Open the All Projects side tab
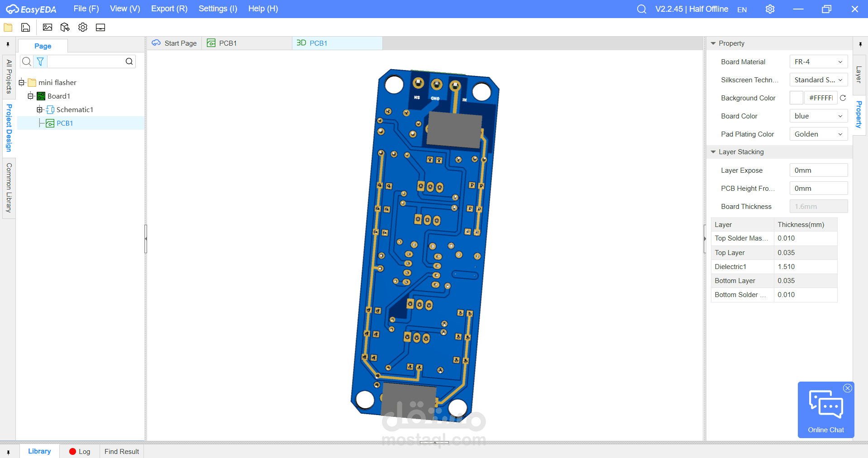The width and height of the screenshot is (868, 458). tap(9, 77)
